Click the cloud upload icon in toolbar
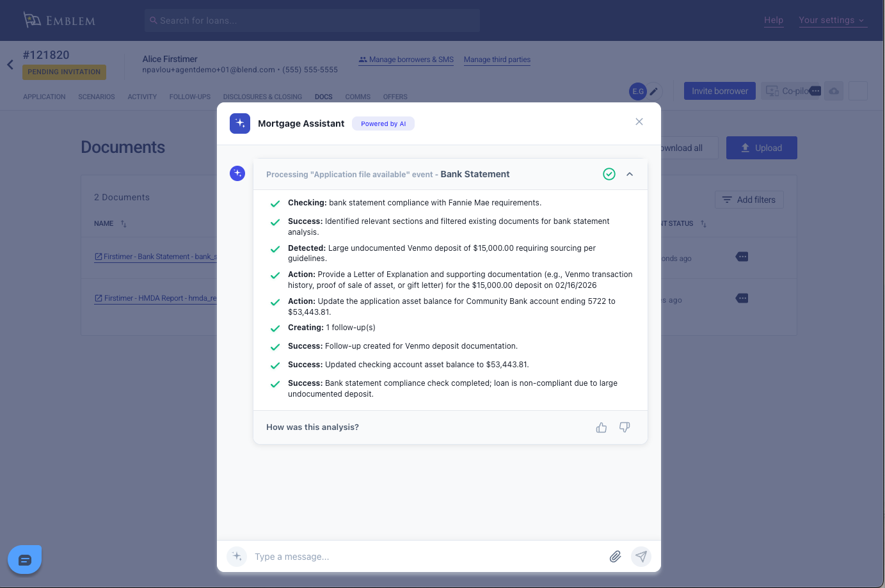Viewport: 885px width, 588px height. [834, 91]
